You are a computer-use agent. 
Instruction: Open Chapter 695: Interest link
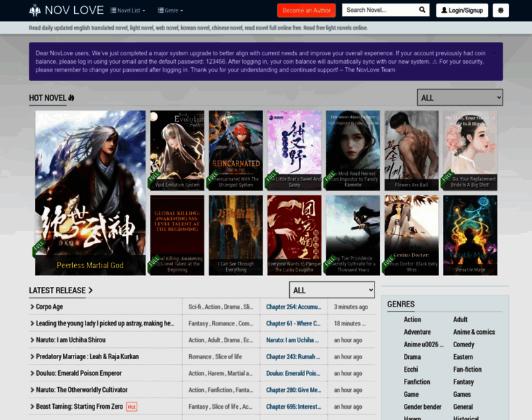pos(293,407)
